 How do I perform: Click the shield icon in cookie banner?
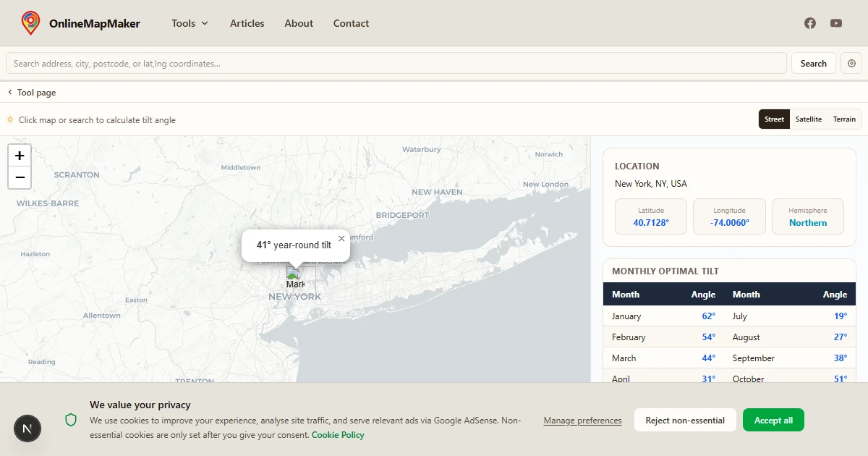pos(71,420)
